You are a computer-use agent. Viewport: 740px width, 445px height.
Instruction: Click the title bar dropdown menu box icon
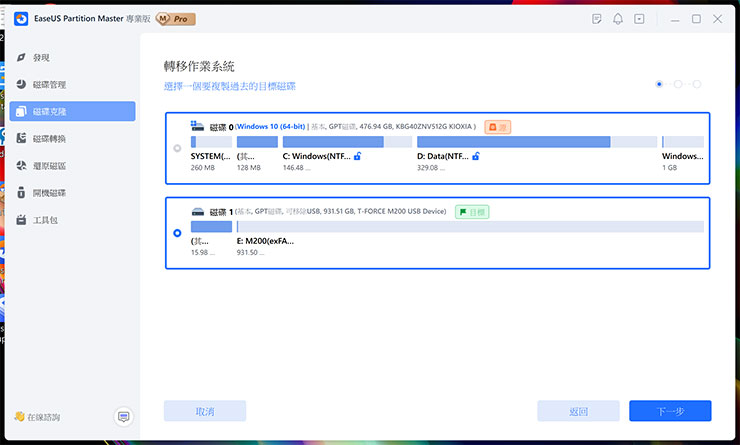coord(639,19)
